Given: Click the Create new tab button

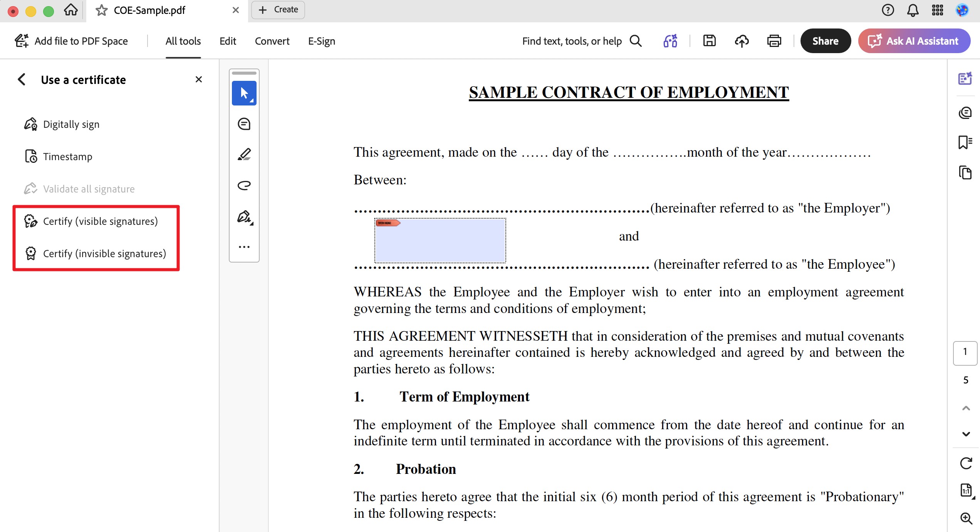Looking at the screenshot, I should pyautogui.click(x=278, y=10).
